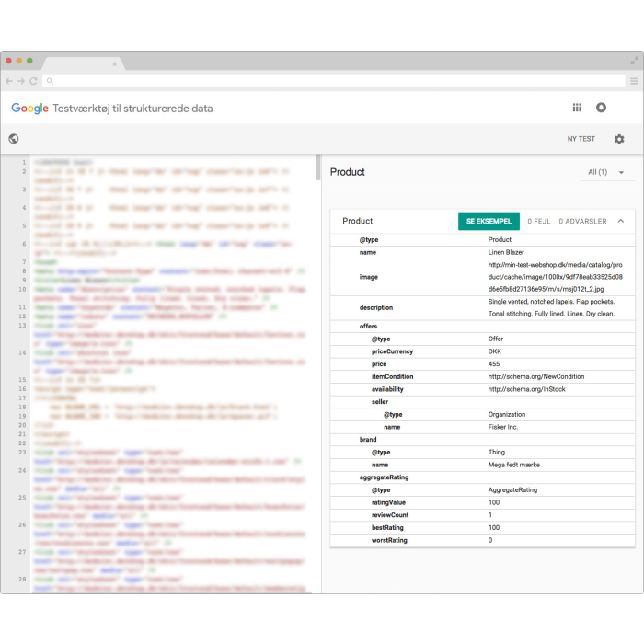The image size is (644, 644).
Task: Click the browser back arrow
Action: [x=9, y=81]
